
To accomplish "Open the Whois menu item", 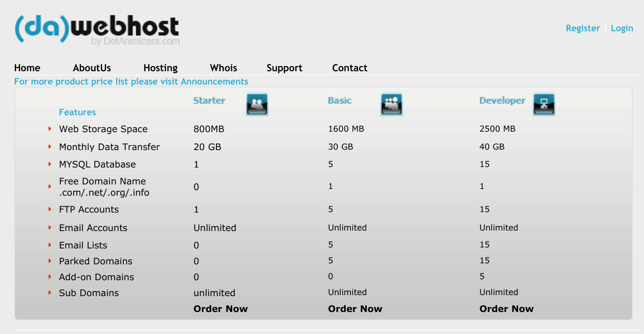I will pos(224,68).
